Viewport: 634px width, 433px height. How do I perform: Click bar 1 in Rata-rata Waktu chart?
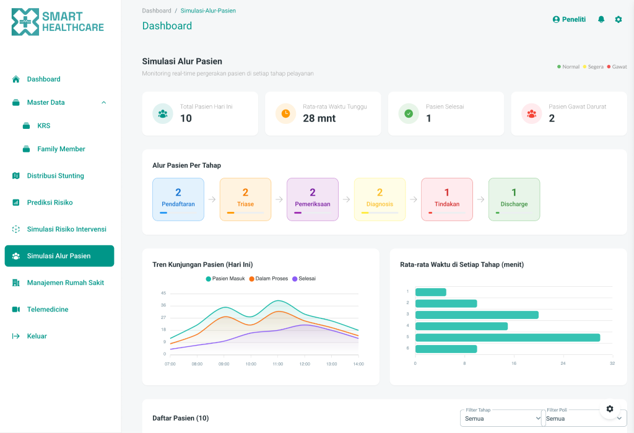pos(431,292)
